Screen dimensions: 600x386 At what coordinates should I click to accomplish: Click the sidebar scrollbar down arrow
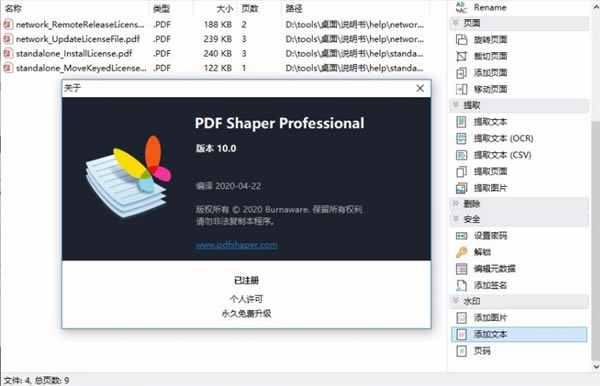coord(596,366)
